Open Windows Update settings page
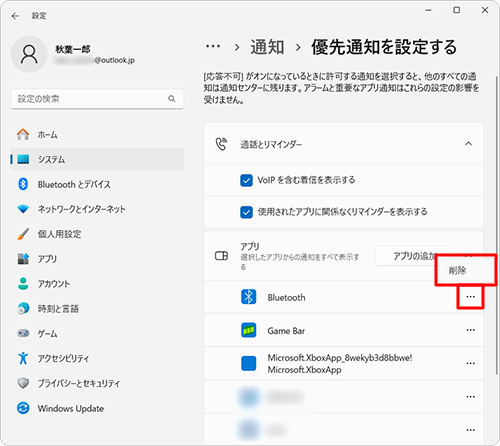Screen dimensions: 500x446 click(97, 408)
